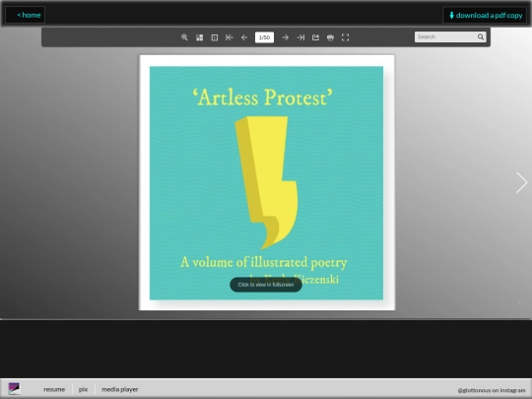Print the flipbook

(x=330, y=37)
